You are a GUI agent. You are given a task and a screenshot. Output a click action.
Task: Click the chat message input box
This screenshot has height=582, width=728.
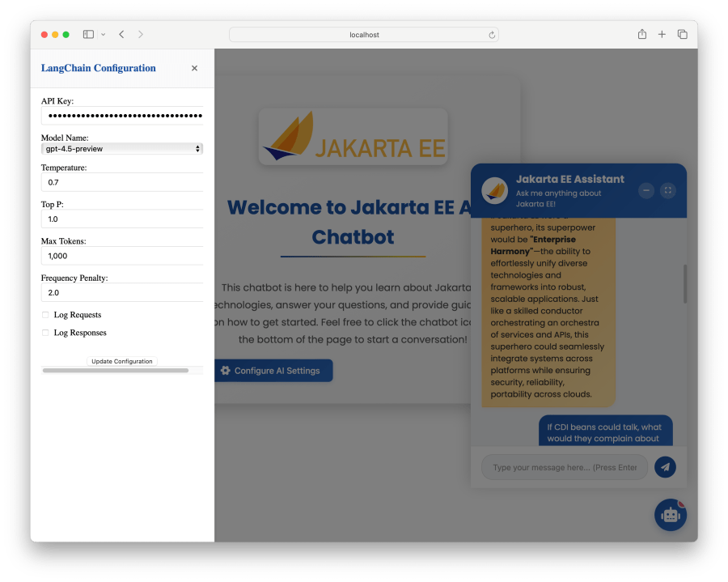(565, 467)
